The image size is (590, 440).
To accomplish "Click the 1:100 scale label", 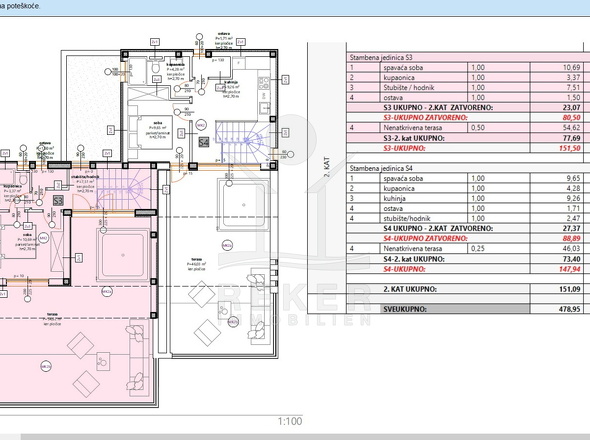I will pyautogui.click(x=290, y=421).
